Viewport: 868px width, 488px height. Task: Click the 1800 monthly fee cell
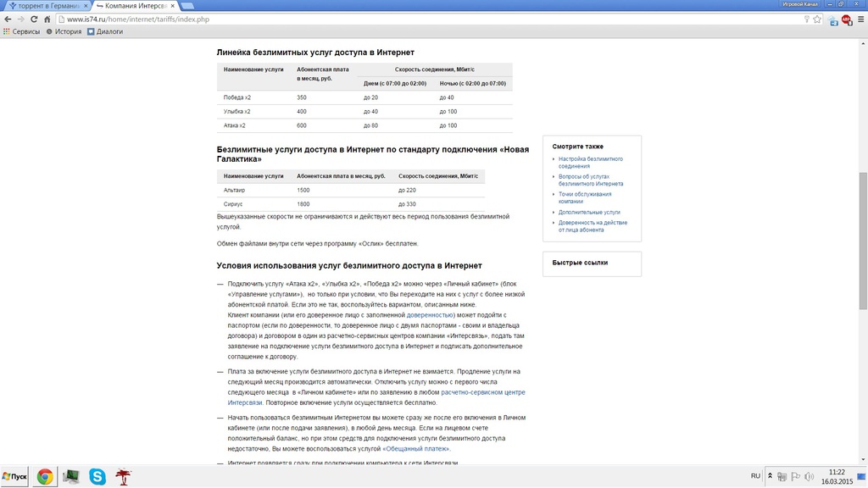click(303, 203)
